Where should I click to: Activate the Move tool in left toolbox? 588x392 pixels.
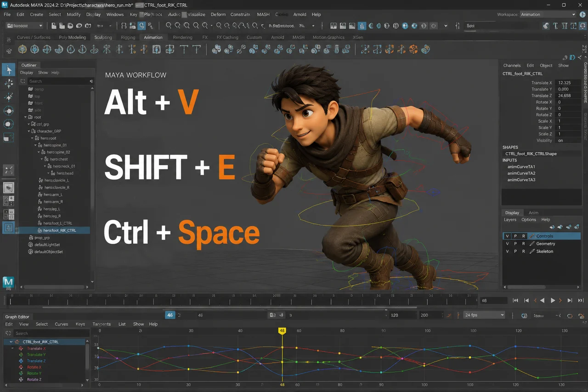(x=9, y=83)
